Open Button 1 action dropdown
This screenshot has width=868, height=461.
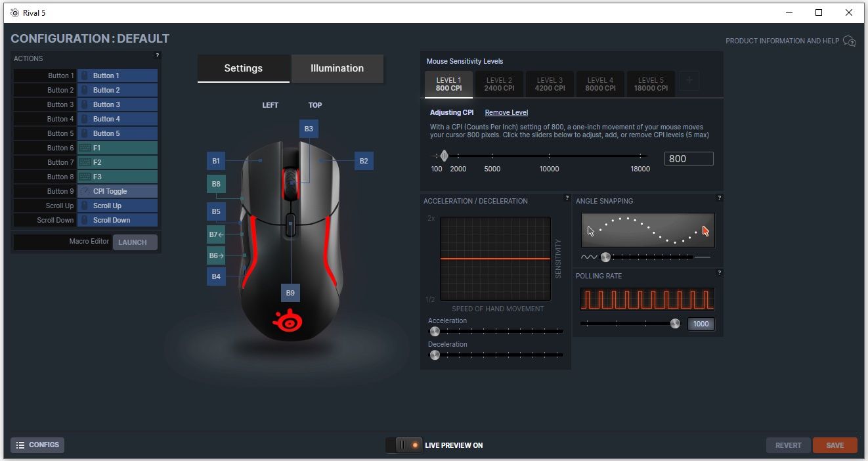click(x=118, y=76)
